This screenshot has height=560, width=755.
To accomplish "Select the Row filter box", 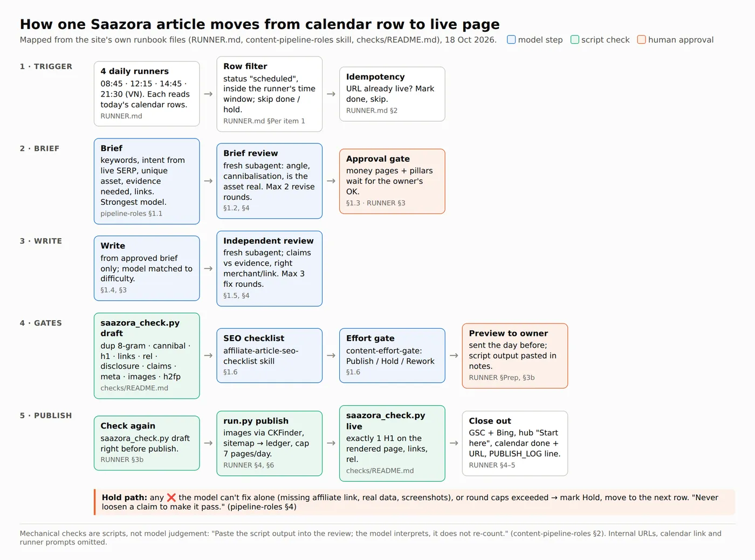I will click(270, 94).
